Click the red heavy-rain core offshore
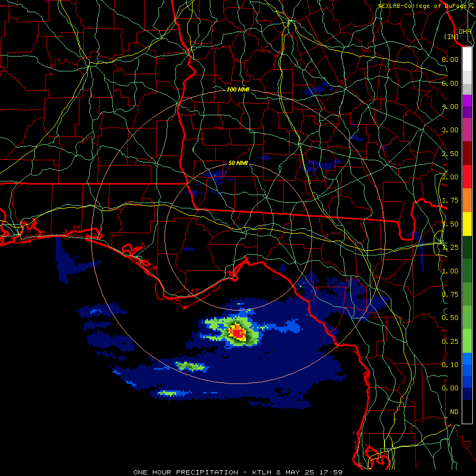This screenshot has width=476, height=476. tap(237, 333)
